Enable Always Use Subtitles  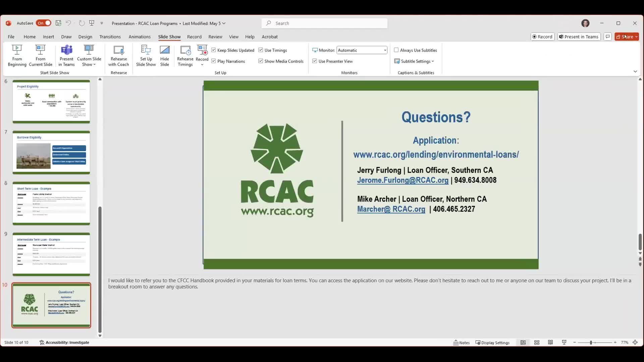click(396, 50)
